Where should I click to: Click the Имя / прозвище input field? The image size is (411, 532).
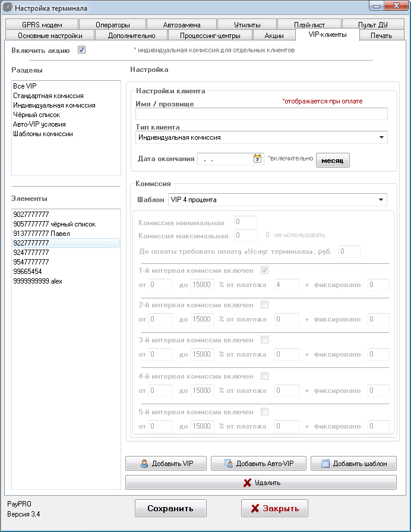point(261,114)
